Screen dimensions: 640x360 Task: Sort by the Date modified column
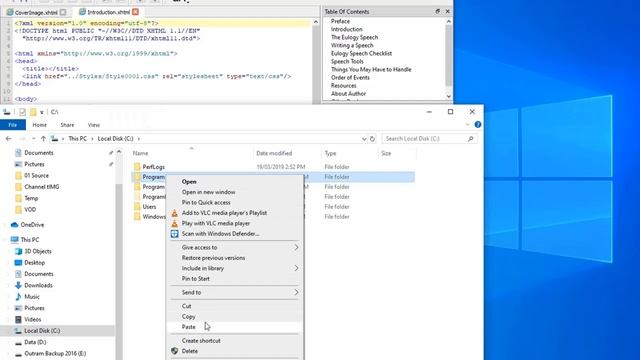point(274,153)
